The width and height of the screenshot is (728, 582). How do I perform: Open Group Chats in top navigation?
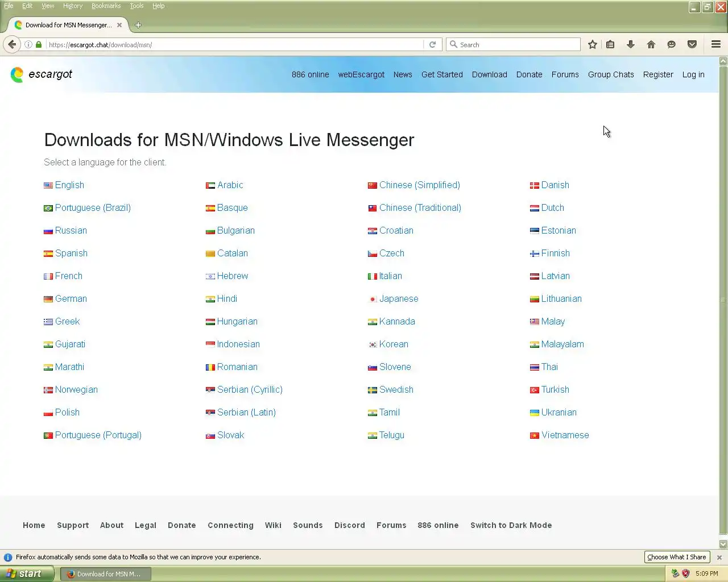(611, 74)
